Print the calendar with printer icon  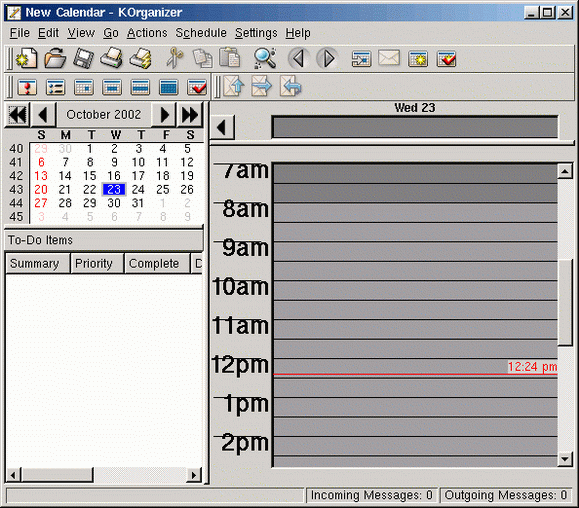click(x=111, y=58)
